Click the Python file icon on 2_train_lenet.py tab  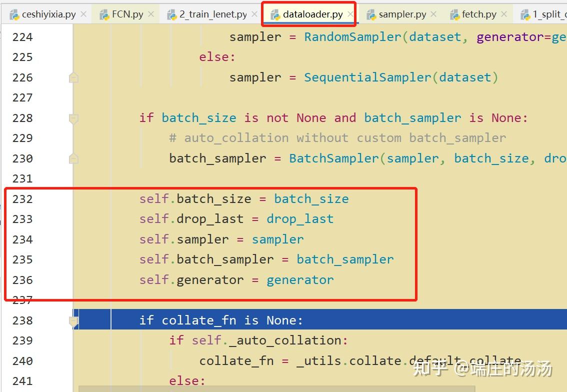[x=172, y=14]
